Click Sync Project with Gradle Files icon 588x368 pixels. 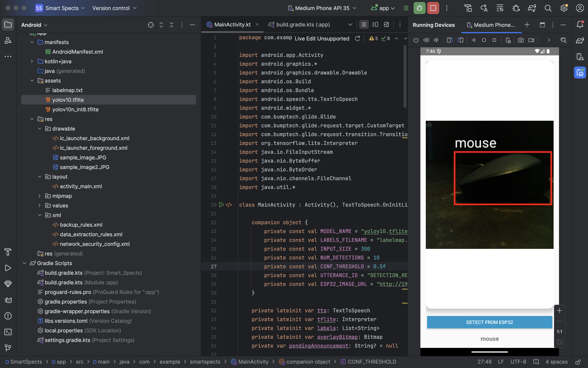(532, 8)
